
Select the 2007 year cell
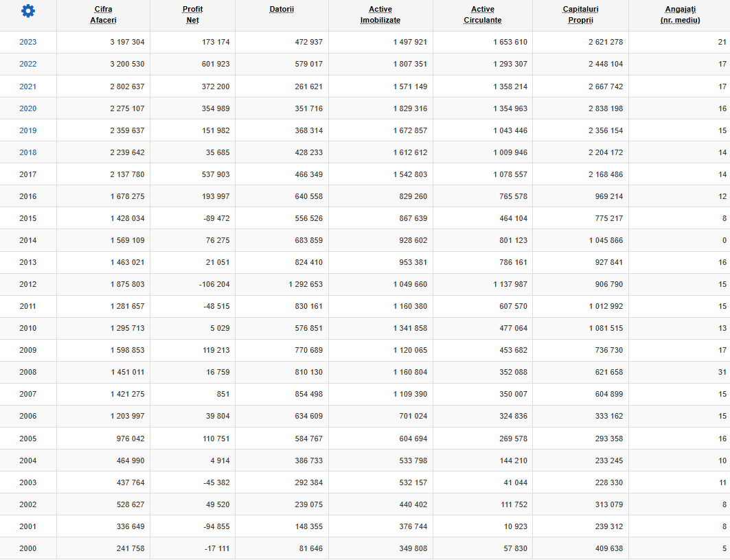(28, 394)
